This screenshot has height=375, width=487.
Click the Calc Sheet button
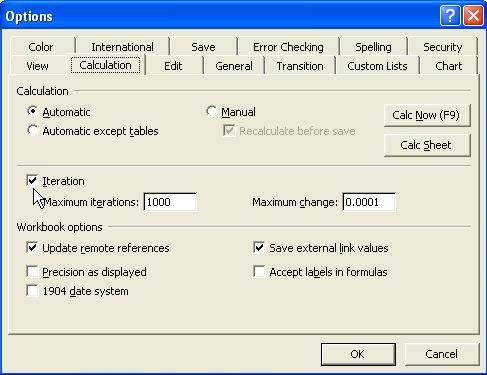[x=427, y=145]
